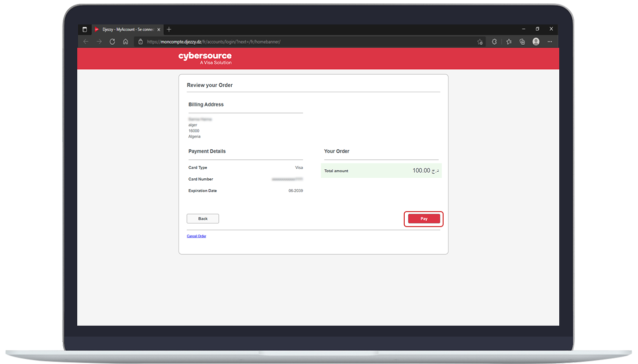Viewport: 638px width, 364px height.
Task: Click the URL in the address bar
Action: coord(214,42)
